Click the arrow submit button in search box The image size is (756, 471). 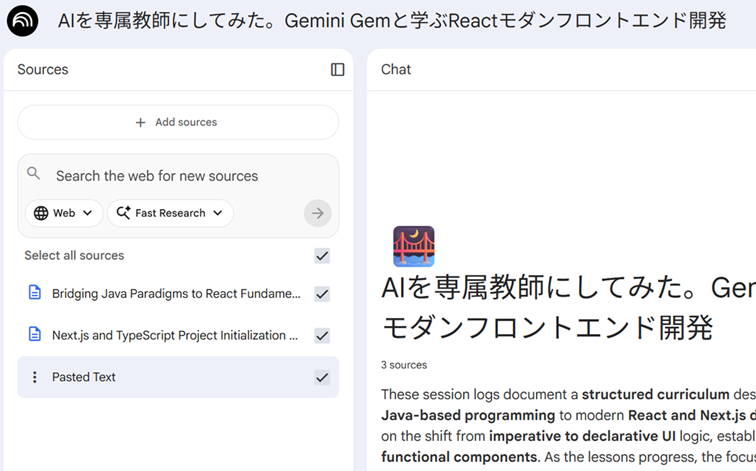(x=317, y=213)
